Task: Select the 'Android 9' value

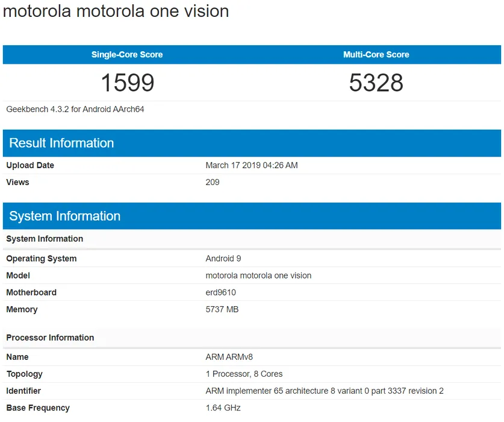Action: point(223,259)
